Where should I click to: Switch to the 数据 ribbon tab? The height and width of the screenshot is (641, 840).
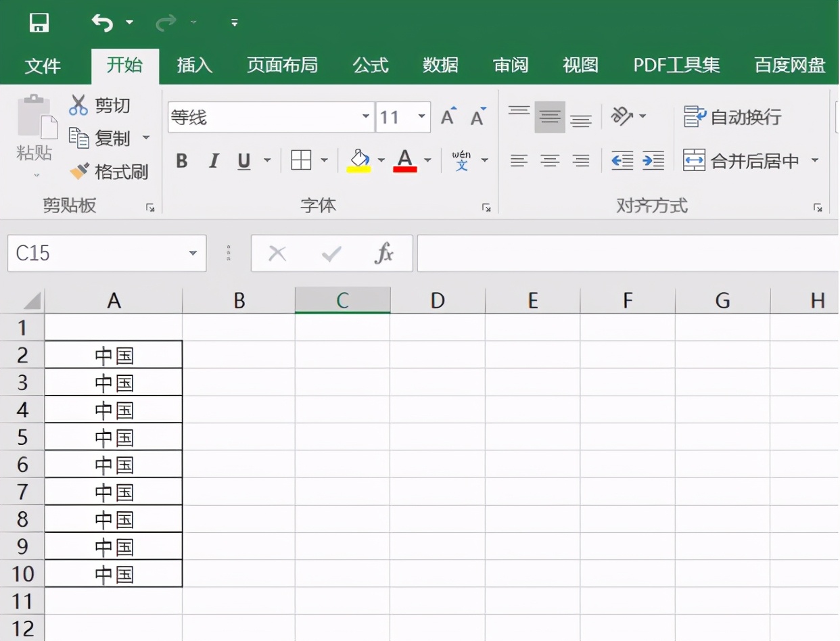coord(440,65)
